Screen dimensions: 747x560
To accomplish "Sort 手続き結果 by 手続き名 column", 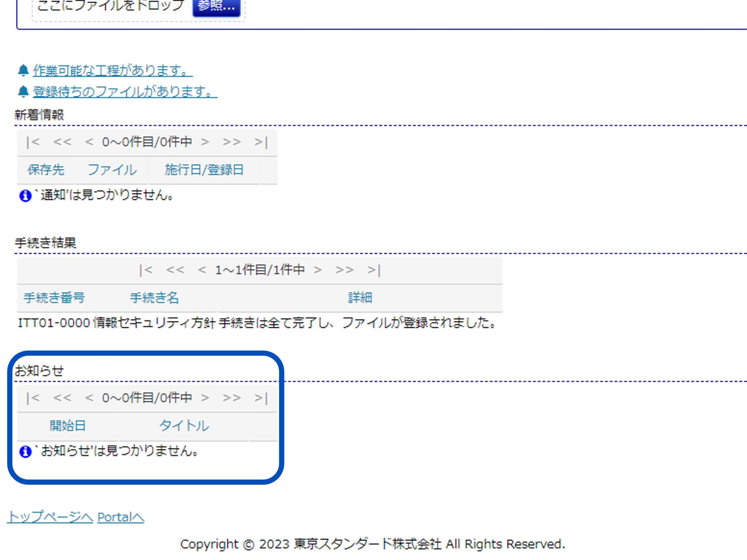I will click(x=154, y=298).
